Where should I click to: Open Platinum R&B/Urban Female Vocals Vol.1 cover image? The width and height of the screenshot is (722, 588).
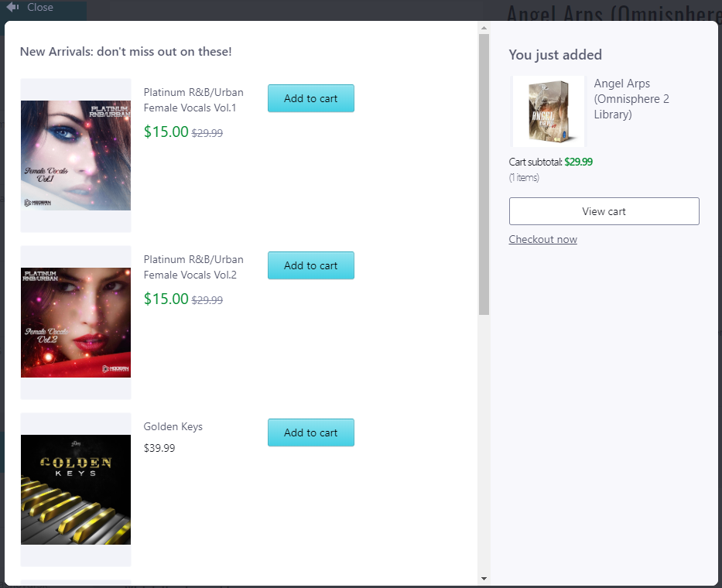76,156
